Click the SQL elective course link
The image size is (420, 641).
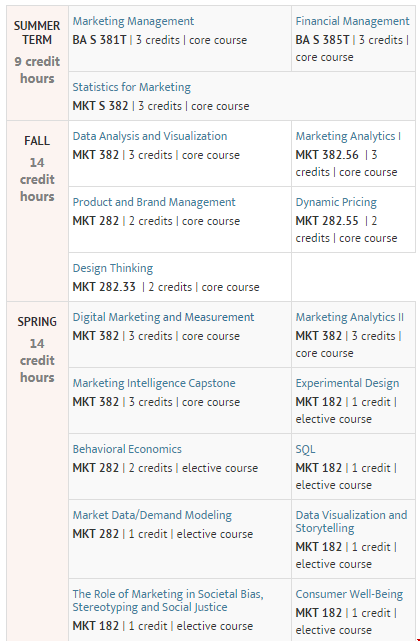305,449
